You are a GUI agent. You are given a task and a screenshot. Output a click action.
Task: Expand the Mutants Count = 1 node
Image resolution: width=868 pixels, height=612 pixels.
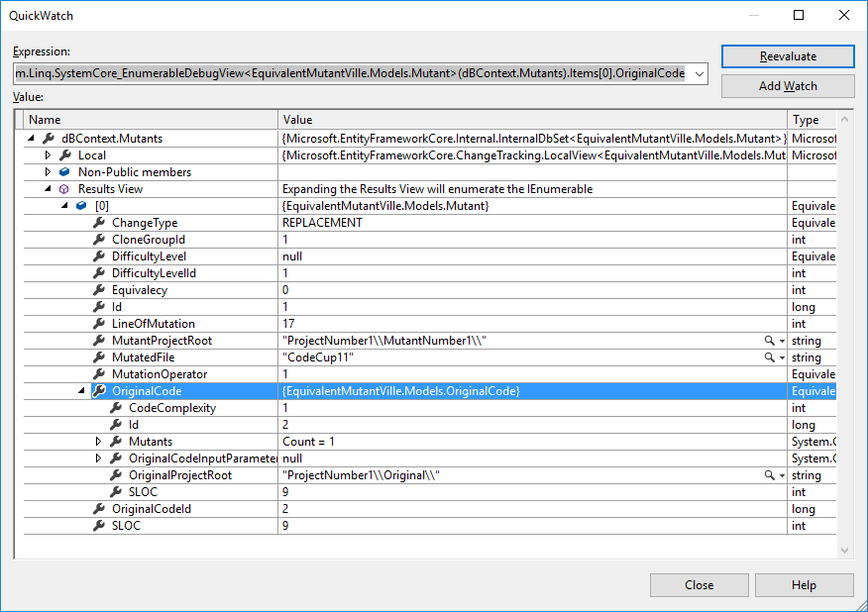pos(97,441)
